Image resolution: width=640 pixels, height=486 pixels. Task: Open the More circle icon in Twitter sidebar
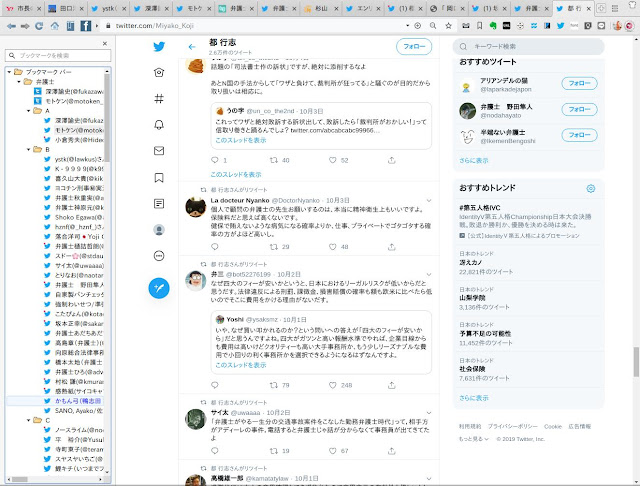coord(159,256)
